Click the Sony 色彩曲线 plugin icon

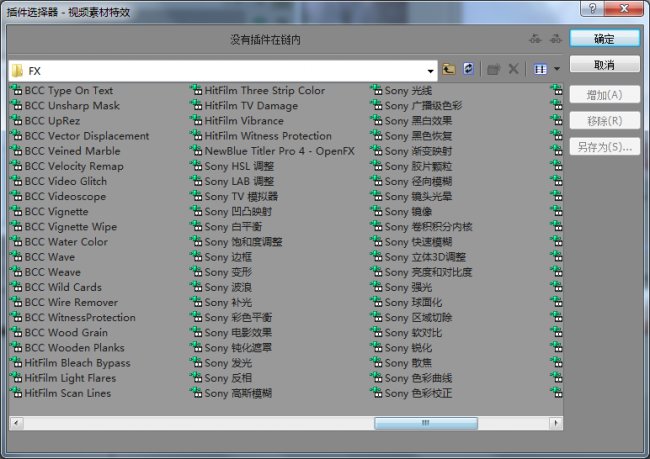click(x=376, y=378)
